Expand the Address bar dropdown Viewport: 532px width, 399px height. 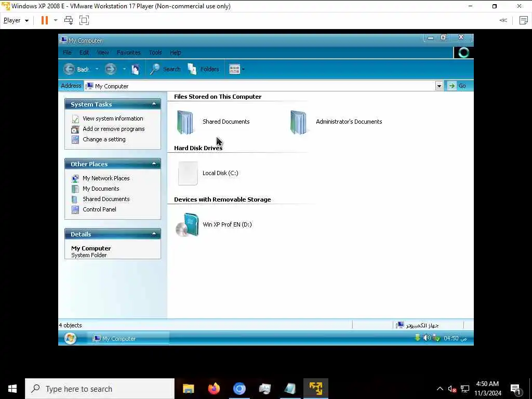439,86
